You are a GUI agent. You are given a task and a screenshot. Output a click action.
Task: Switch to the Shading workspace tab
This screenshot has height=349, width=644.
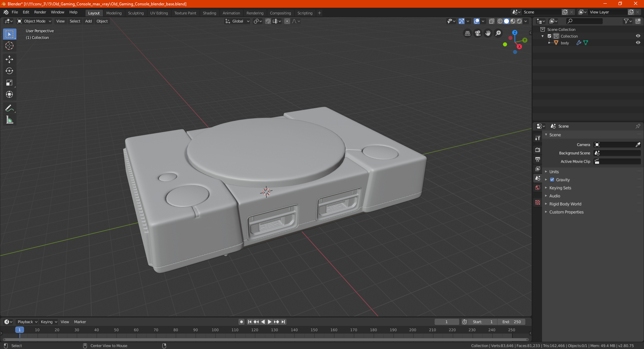click(x=209, y=13)
